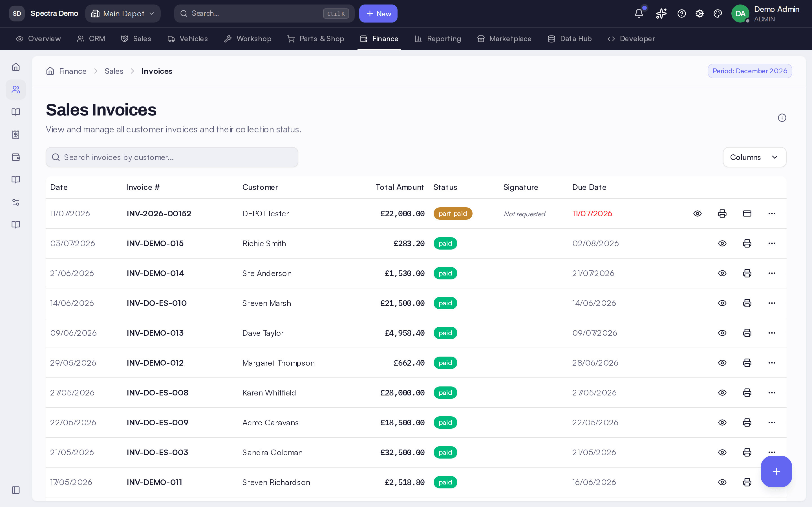Image resolution: width=812 pixels, height=507 pixels.
Task: Collapse the sidebar panel icon
Action: point(16,490)
